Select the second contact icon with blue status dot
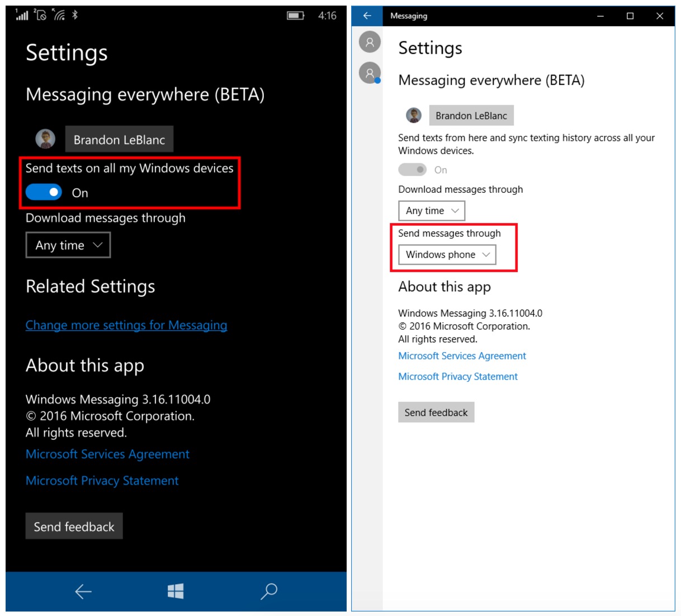The height and width of the screenshot is (616, 681). [x=369, y=73]
